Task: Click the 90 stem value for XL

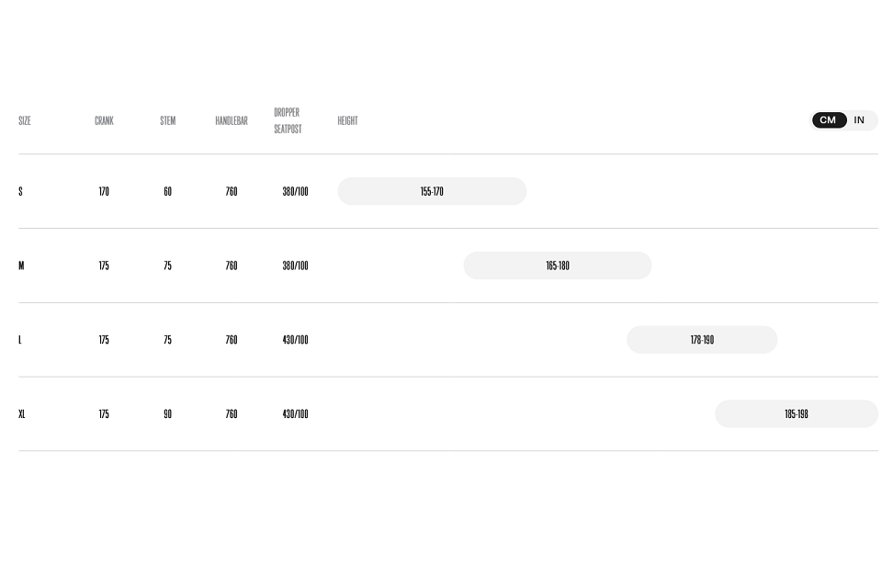Action: coord(167,413)
